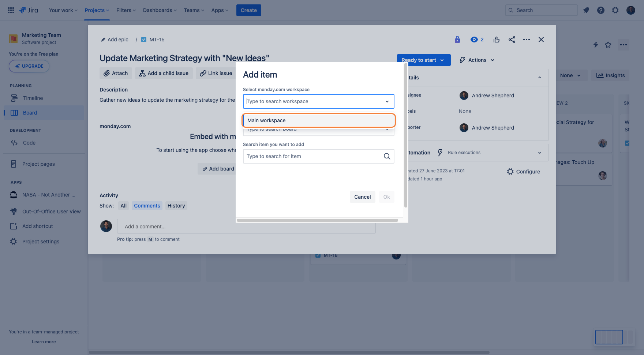Open Board in sidebar
Image resolution: width=644 pixels, height=355 pixels.
(44, 113)
